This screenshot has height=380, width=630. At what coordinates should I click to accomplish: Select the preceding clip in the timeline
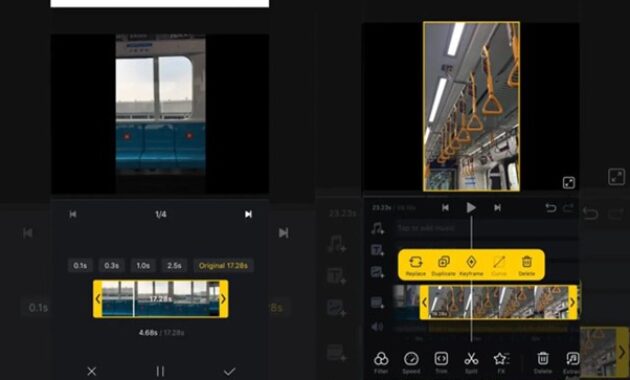[406, 302]
